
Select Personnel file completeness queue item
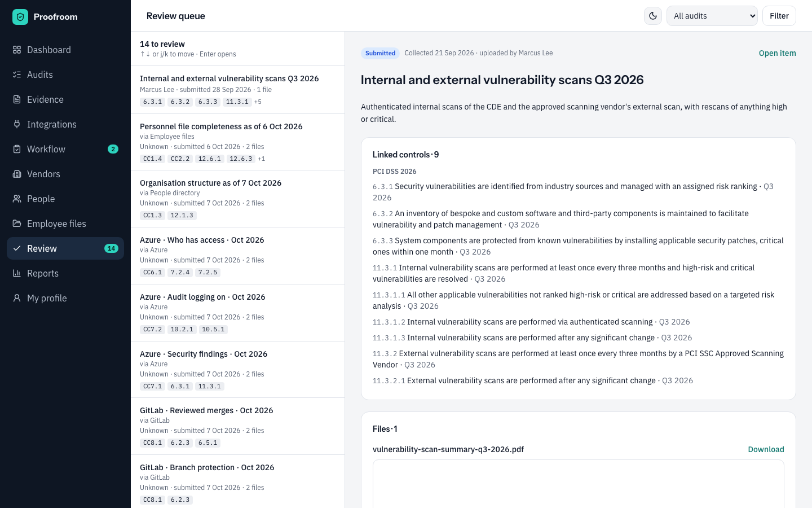pyautogui.click(x=238, y=142)
